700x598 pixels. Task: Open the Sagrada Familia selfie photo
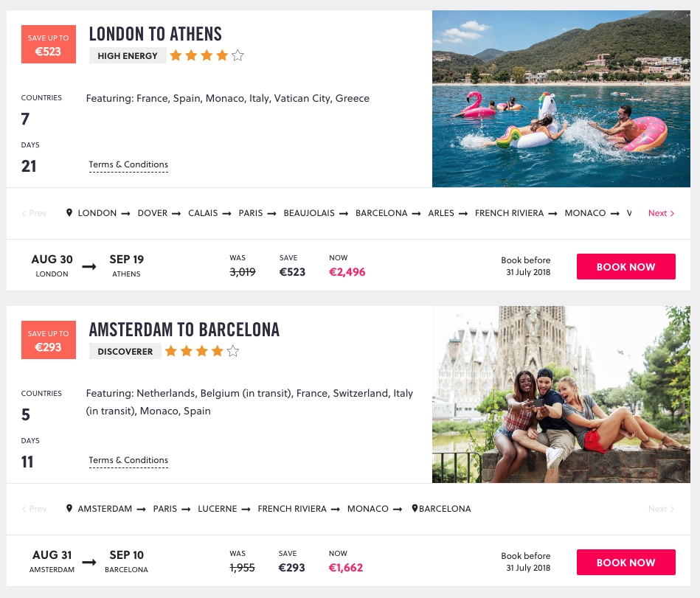[x=561, y=394]
